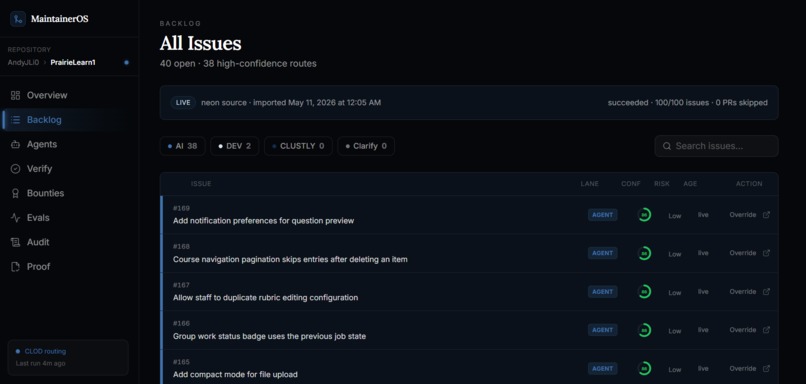Viewport: 806px width, 384px height.
Task: Select Backlog in the sidebar
Action: click(69, 120)
